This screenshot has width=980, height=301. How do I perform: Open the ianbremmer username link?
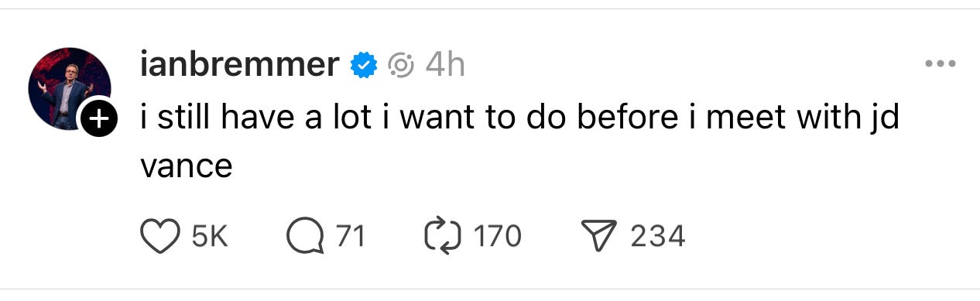[241, 66]
